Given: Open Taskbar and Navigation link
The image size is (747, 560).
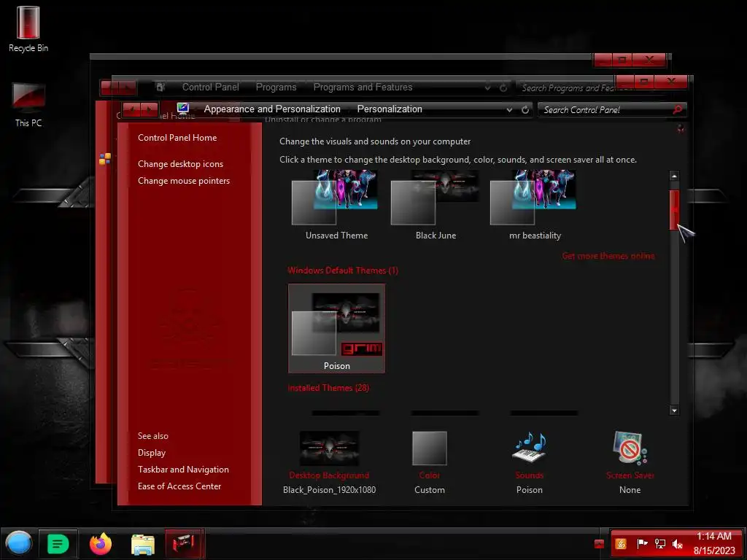Looking at the screenshot, I should click(x=183, y=470).
